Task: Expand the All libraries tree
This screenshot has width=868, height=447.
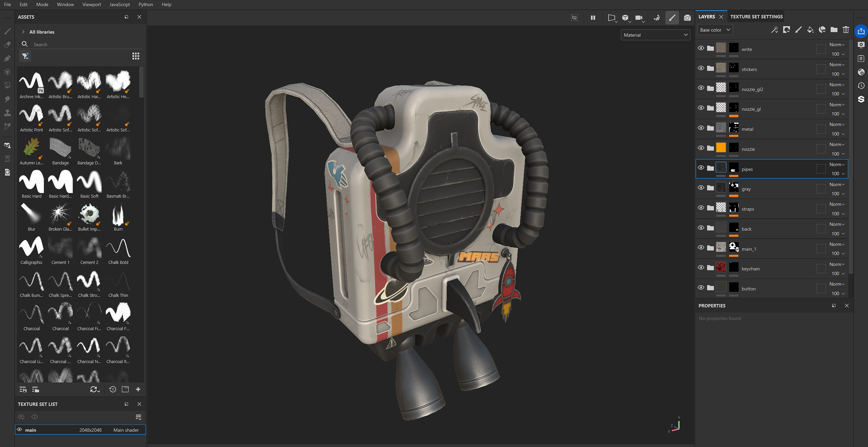Action: coord(23,32)
